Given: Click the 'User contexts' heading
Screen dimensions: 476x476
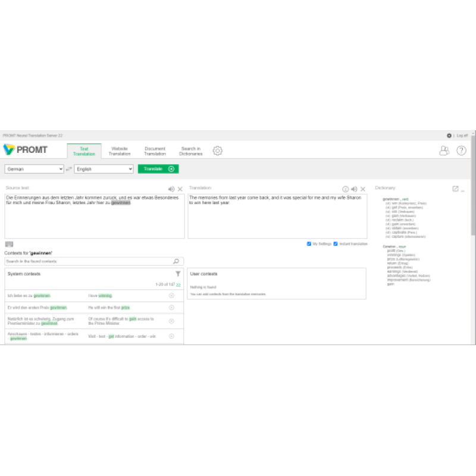Looking at the screenshot, I should [203, 274].
